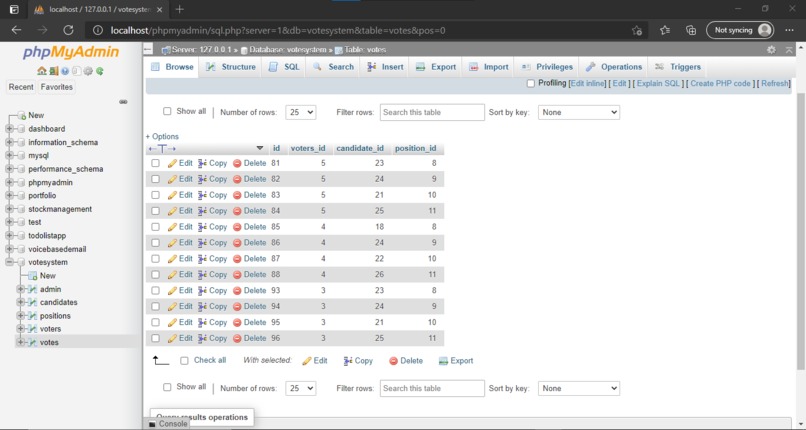Open the Insert tab
This screenshot has width=806, height=430.
click(x=385, y=67)
